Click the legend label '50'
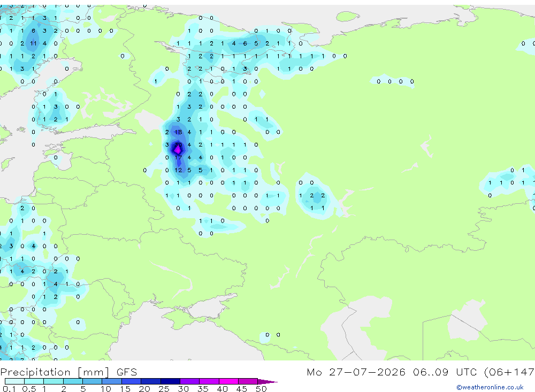 pyautogui.click(x=261, y=389)
